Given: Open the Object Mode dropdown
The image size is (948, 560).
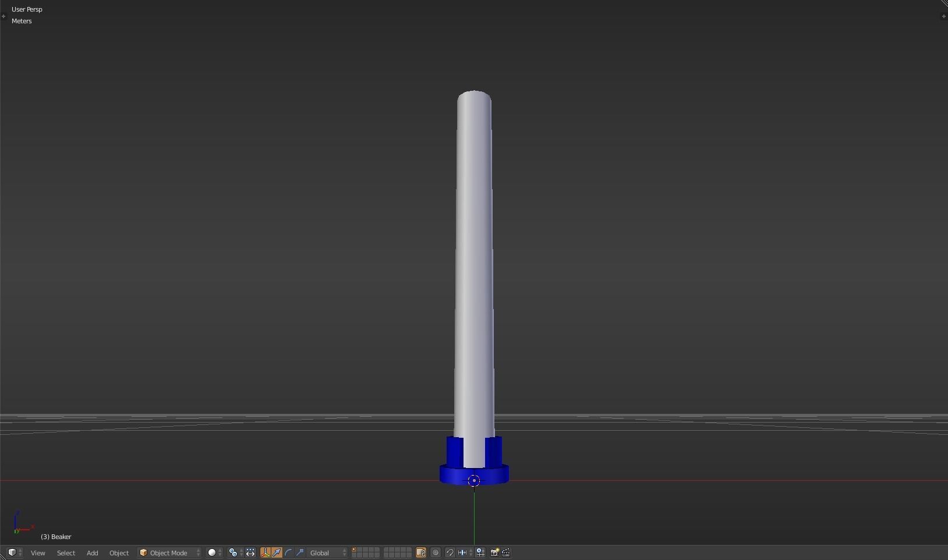Looking at the screenshot, I should point(169,553).
